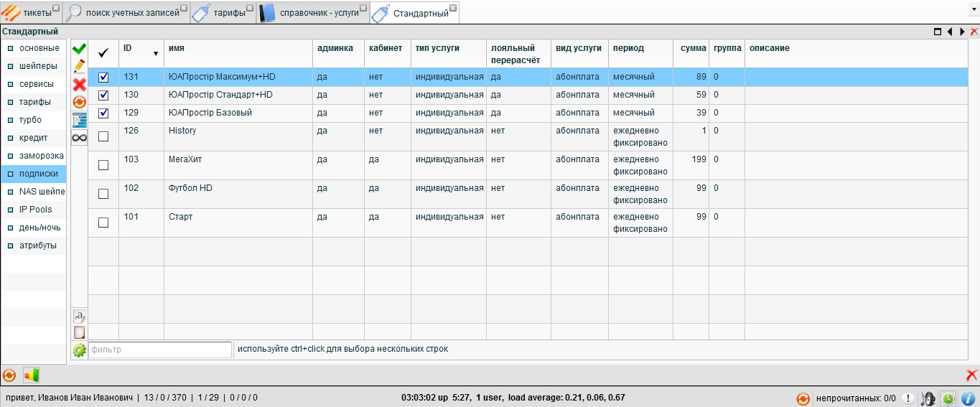Click the left arrow panel navigator

coord(950,32)
